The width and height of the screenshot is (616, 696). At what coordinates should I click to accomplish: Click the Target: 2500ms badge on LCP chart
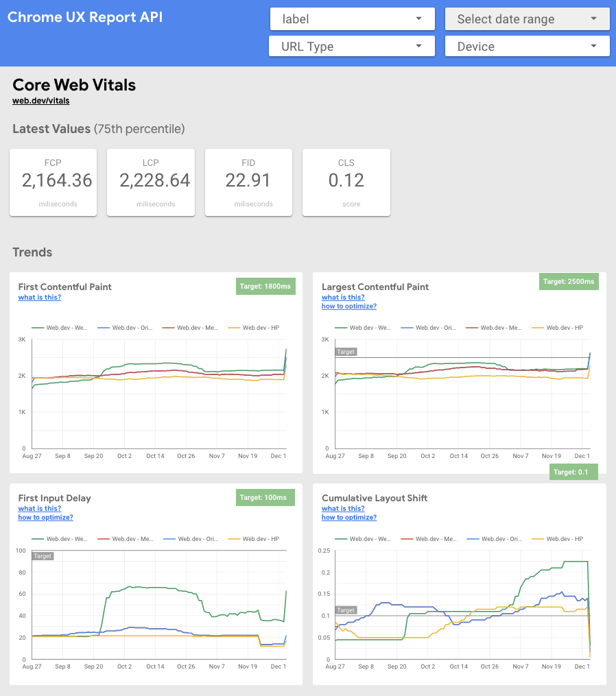tap(569, 281)
